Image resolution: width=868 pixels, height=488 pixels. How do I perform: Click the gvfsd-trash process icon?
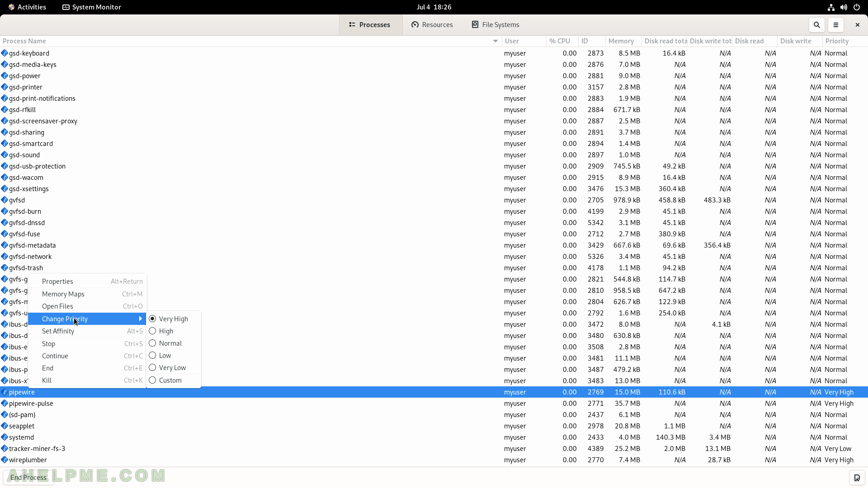point(5,267)
